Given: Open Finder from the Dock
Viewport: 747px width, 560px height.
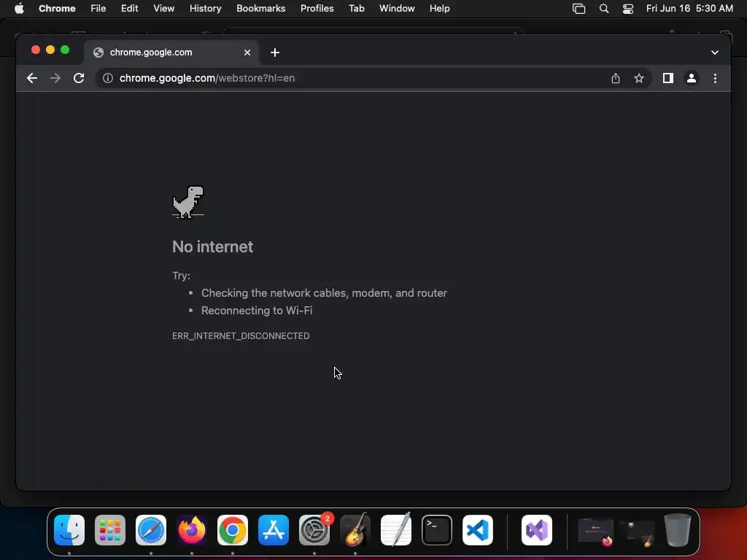Looking at the screenshot, I should [69, 530].
